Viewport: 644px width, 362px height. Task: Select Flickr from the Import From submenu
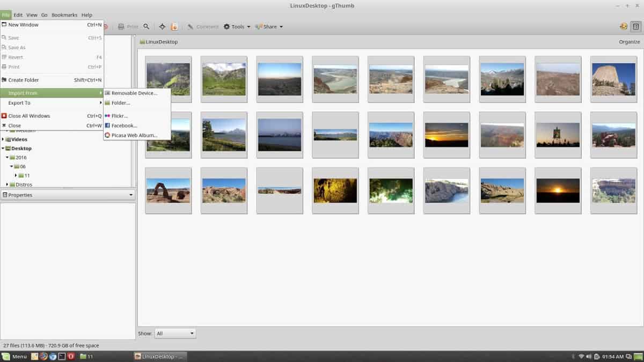point(119,115)
